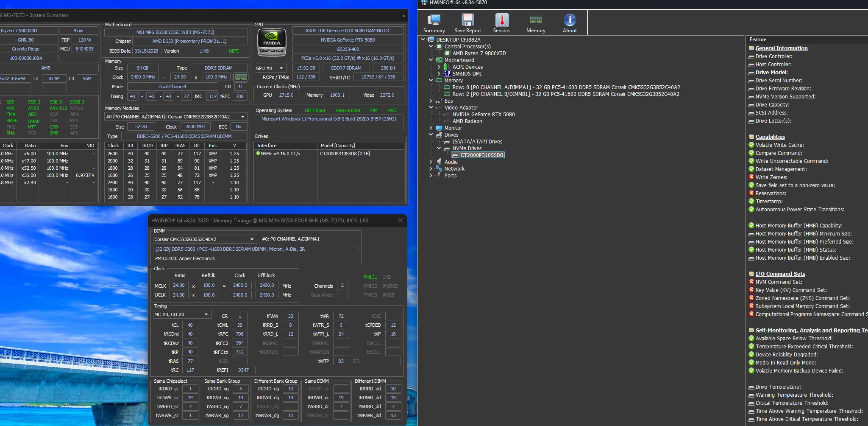Screen dimensions: 868x426
Task: Select the NVIDIA GeForce RTX 5080 tree item
Action: point(484,115)
